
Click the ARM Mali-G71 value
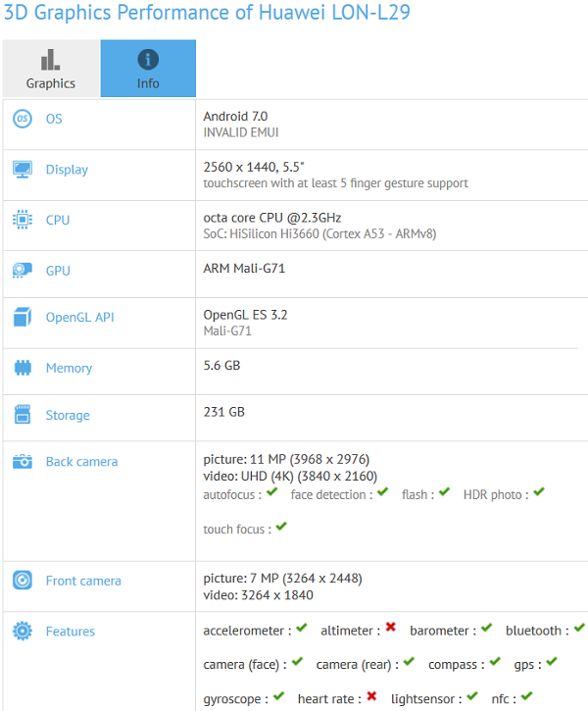point(244,269)
